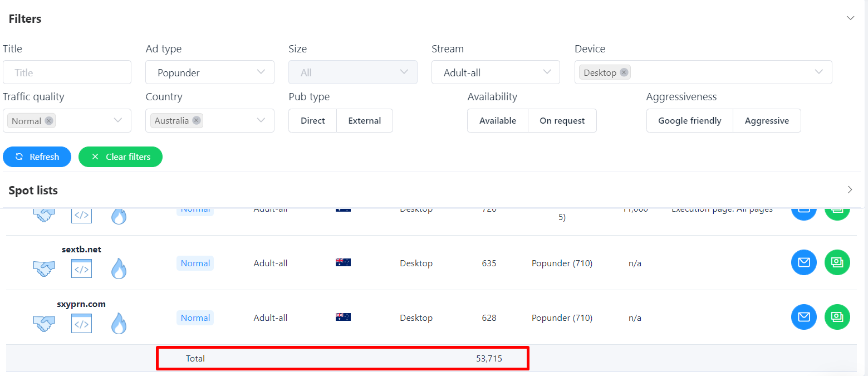Toggle the Direct pub type filter

tap(312, 121)
